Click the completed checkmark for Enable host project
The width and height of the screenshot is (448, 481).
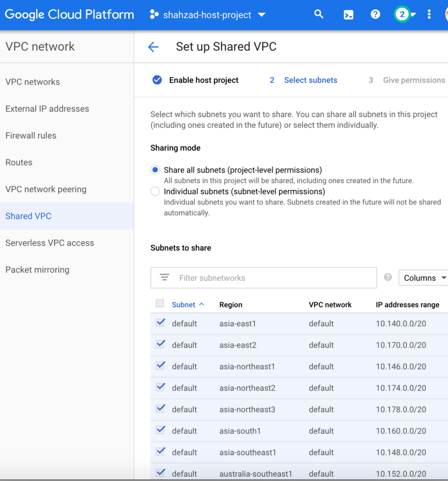157,80
